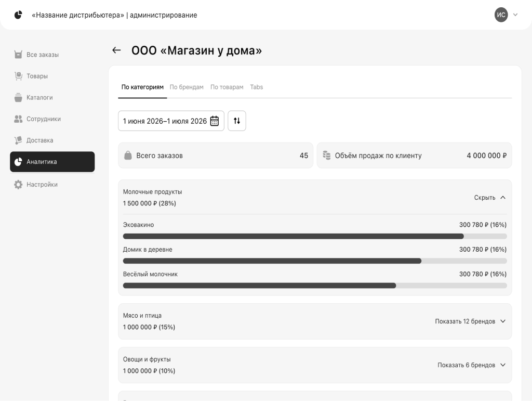This screenshot has width=532, height=401.
Task: Click the Весёлый молочник progress bar
Action: 315,286
